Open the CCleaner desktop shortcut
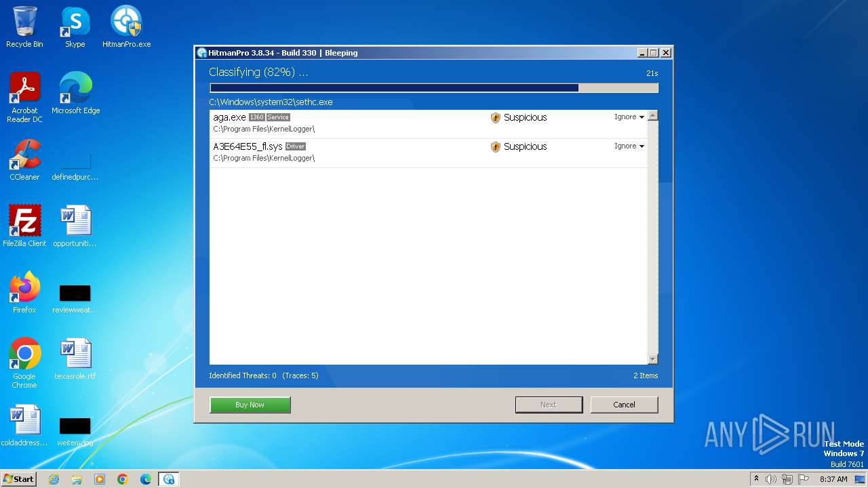This screenshot has height=488, width=868. 24,159
